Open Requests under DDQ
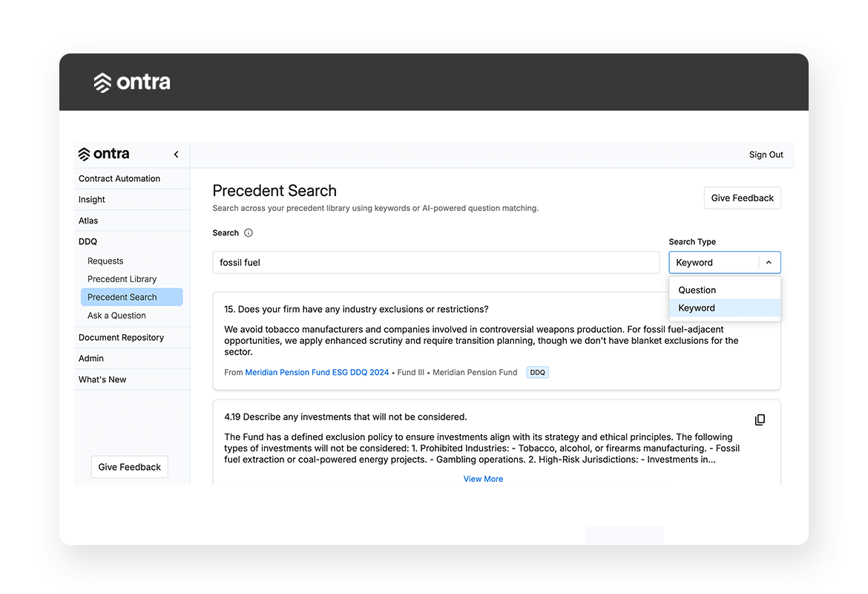 point(105,261)
